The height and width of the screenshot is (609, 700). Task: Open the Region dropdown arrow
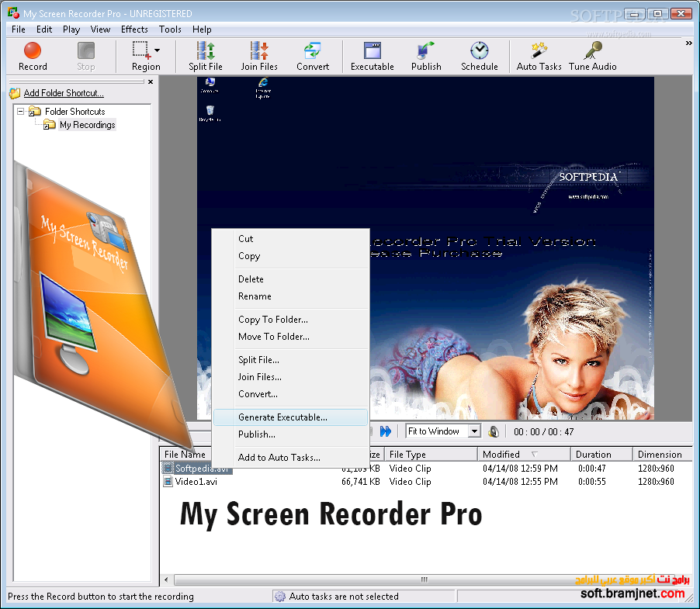tap(157, 50)
